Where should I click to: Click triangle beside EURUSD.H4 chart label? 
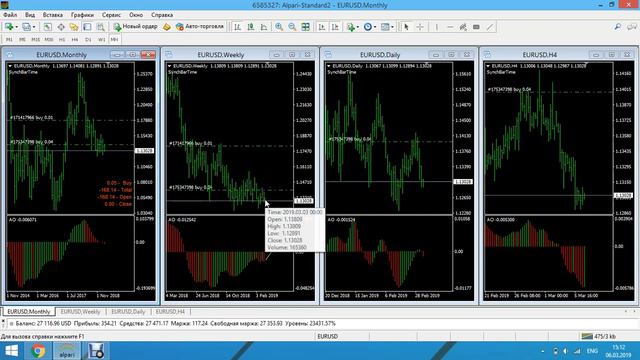click(488, 66)
